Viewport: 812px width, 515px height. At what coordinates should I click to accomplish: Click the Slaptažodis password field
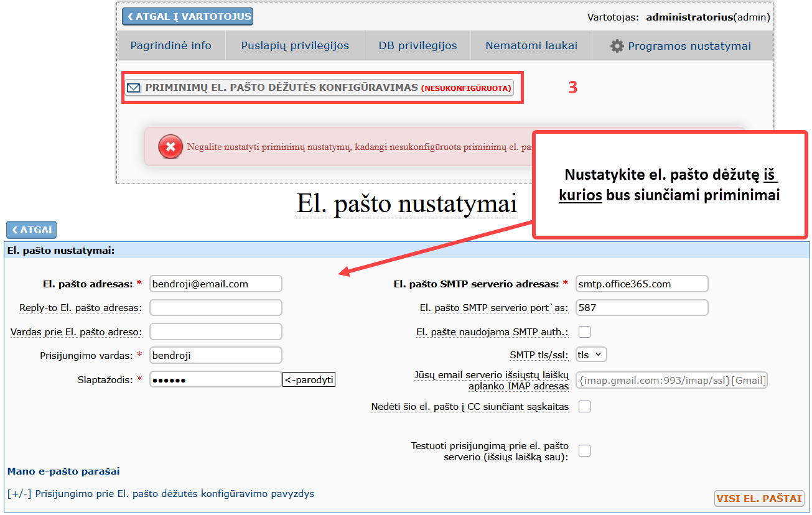tap(215, 379)
